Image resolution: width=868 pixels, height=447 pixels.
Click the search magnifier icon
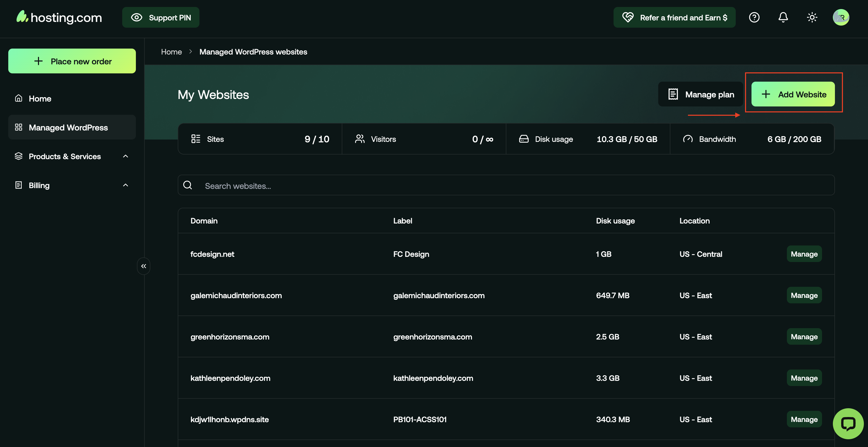188,185
